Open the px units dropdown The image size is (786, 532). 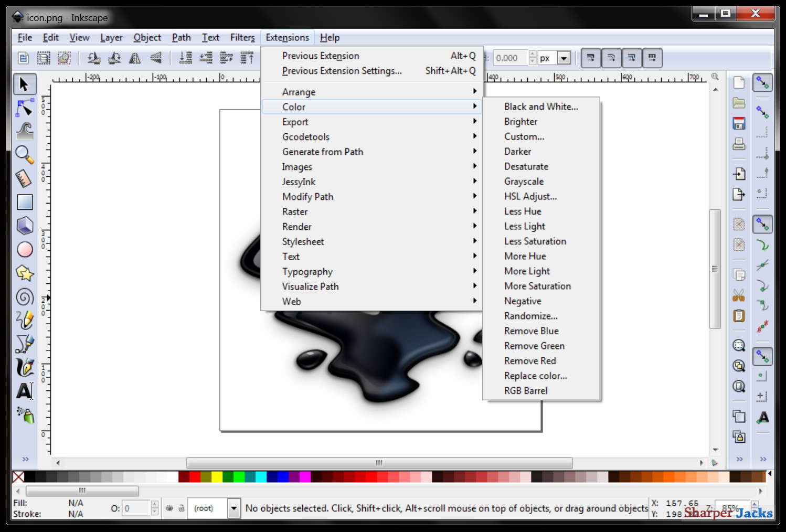(x=565, y=58)
